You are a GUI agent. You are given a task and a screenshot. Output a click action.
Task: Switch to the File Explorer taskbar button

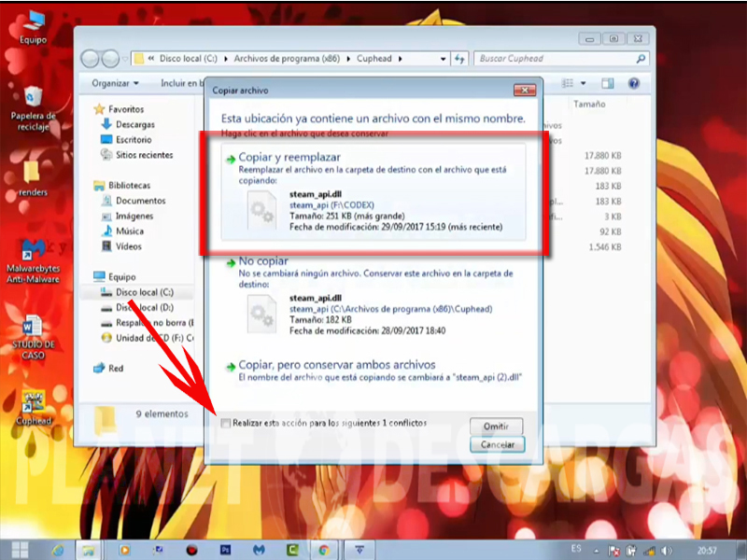[88, 551]
